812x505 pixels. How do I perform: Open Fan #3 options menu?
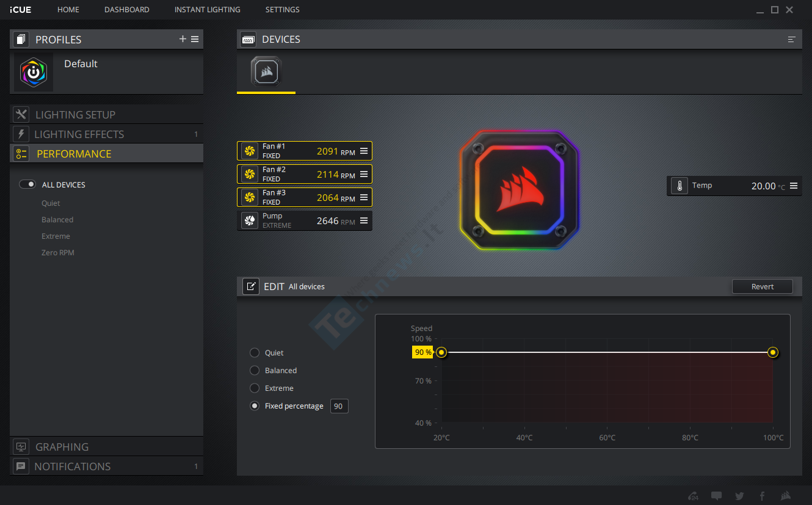click(364, 197)
